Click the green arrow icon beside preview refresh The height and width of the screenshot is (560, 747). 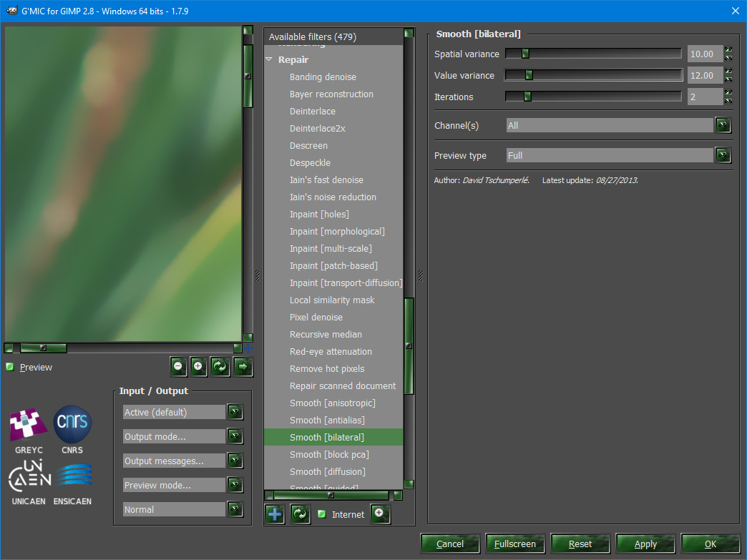pyautogui.click(x=243, y=367)
